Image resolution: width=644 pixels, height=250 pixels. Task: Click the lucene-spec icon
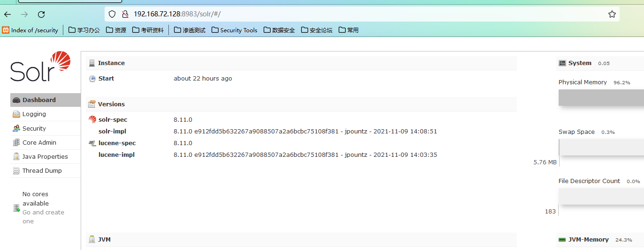coord(92,143)
